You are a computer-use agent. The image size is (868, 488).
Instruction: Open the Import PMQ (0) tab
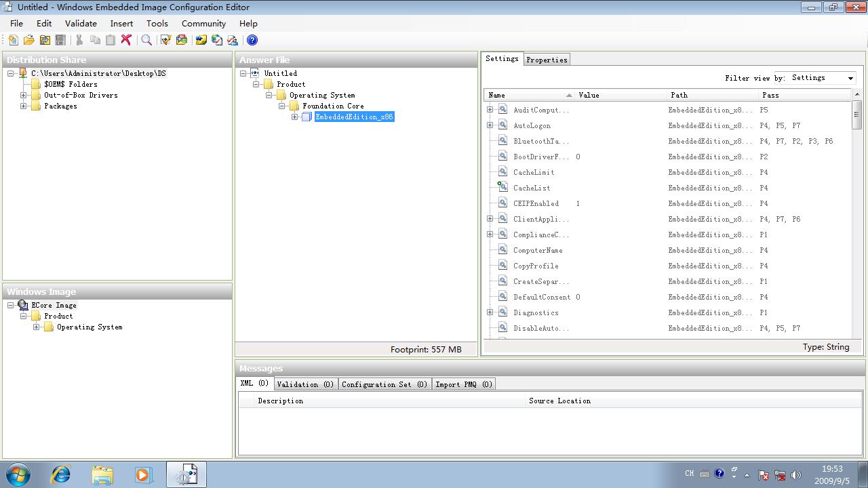[x=464, y=384]
